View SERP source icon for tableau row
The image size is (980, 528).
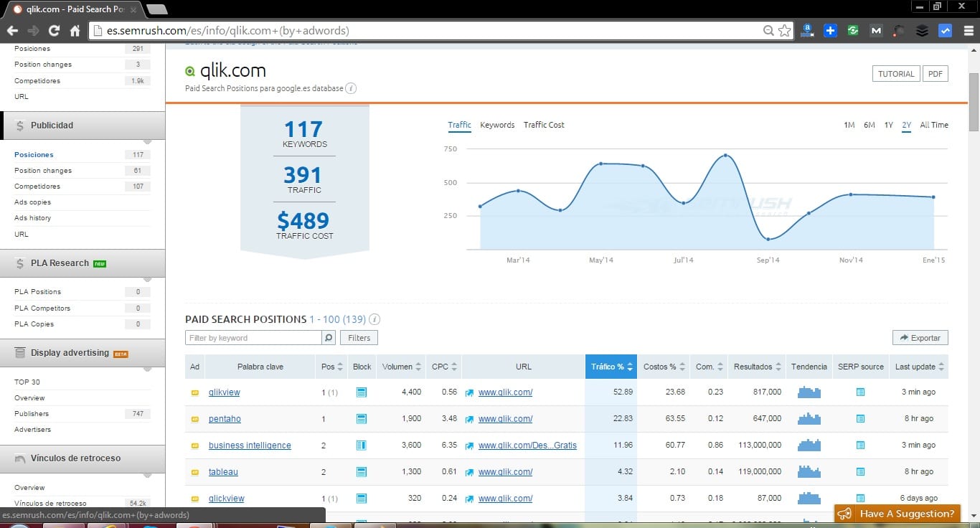(860, 472)
